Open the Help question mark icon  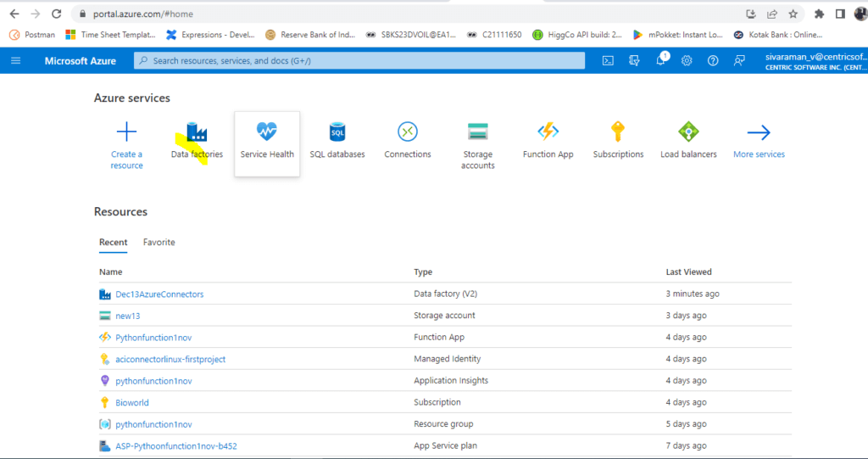(x=713, y=60)
